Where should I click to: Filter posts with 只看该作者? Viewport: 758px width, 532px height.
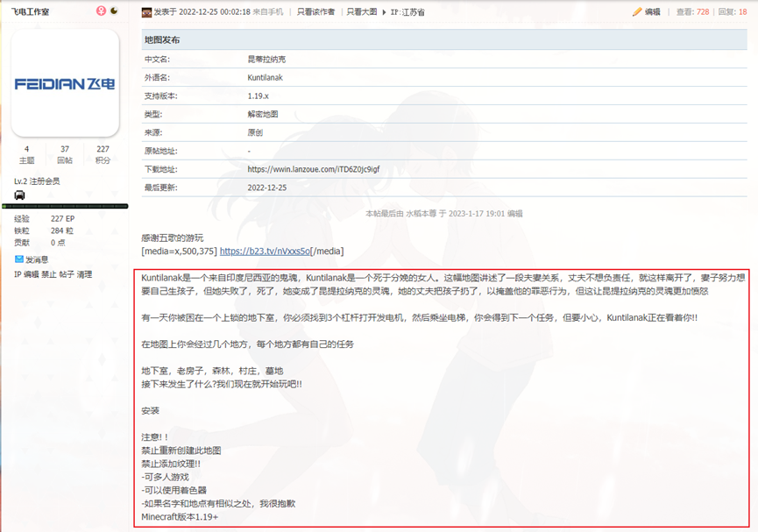click(x=315, y=11)
